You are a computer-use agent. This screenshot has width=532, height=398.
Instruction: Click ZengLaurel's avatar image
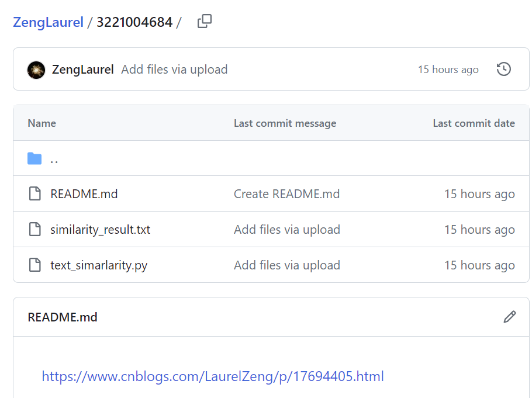(36, 70)
